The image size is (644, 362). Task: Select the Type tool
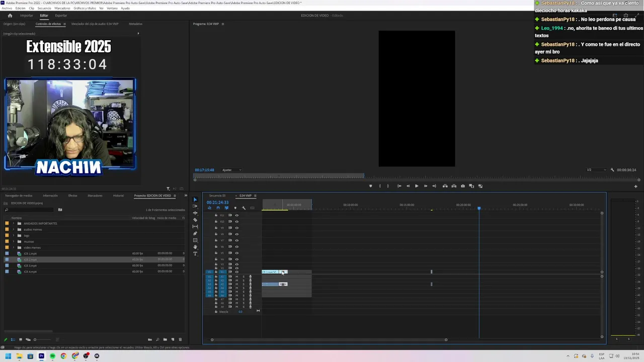[195, 253]
